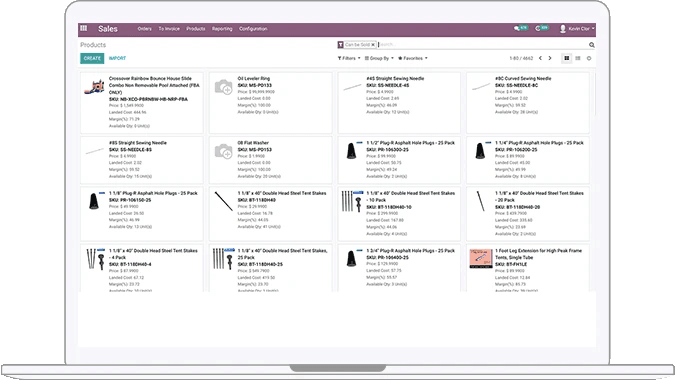Open the 1 Foot Leg Extension product image
This screenshot has width=675, height=380.
click(x=481, y=258)
